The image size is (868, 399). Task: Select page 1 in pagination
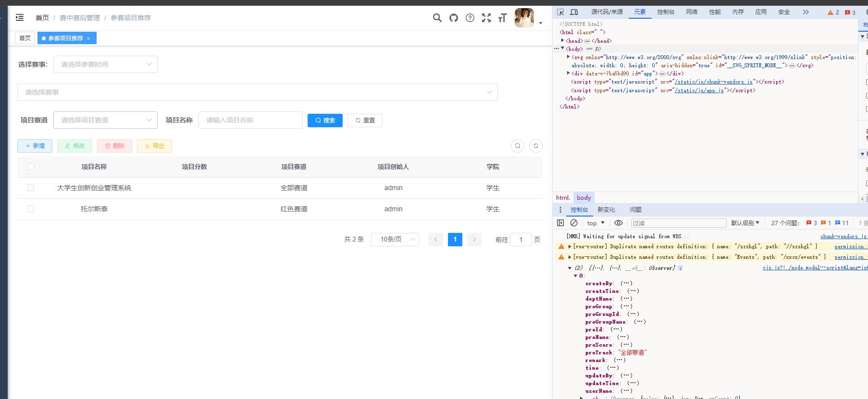[x=455, y=239]
